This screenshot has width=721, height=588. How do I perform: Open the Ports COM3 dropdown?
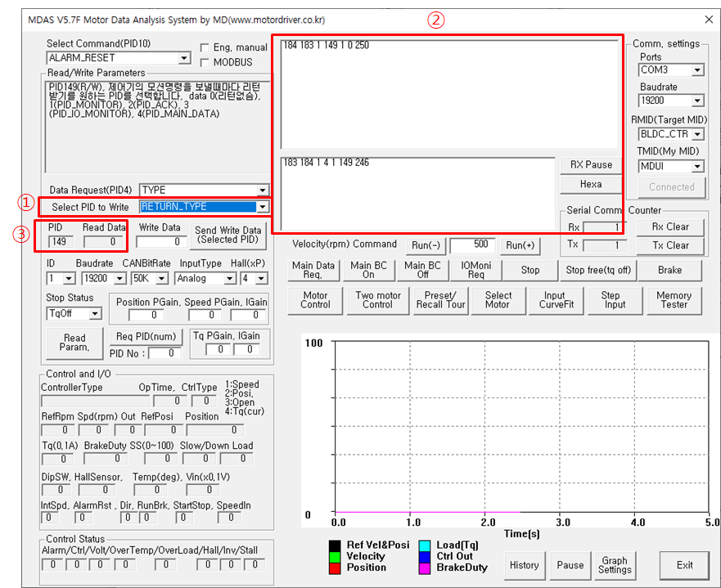[x=697, y=70]
